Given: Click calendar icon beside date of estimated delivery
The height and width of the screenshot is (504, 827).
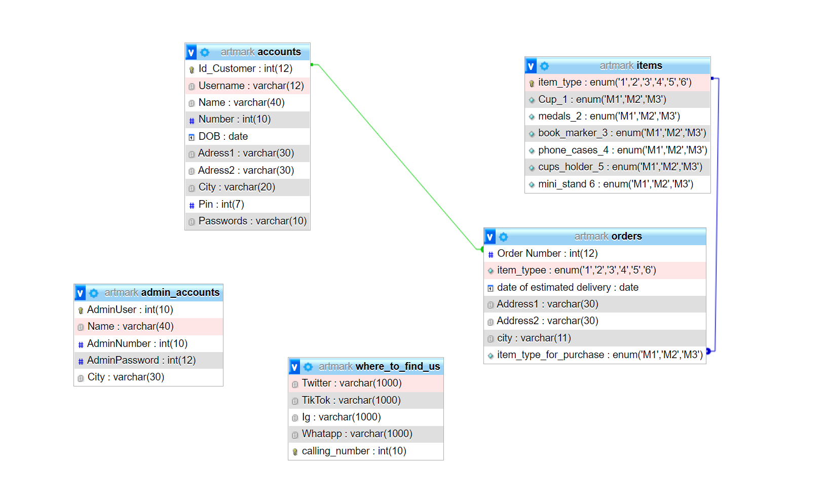Looking at the screenshot, I should tap(491, 287).
